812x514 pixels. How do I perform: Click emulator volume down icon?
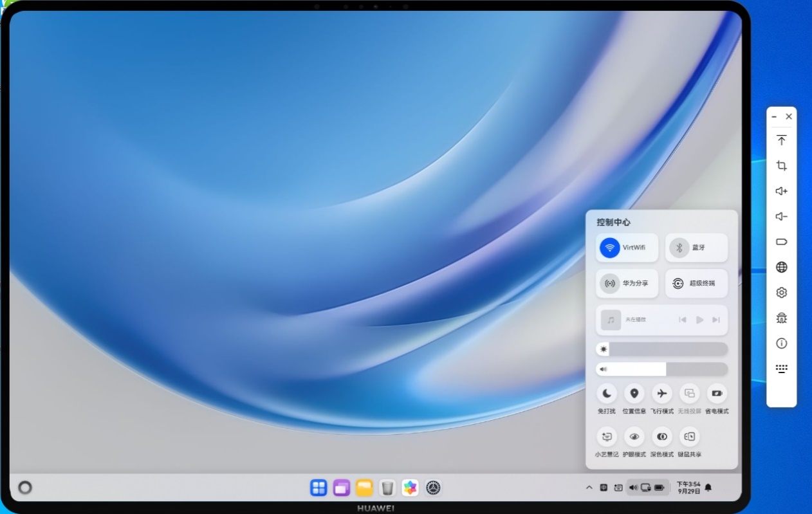tap(782, 216)
